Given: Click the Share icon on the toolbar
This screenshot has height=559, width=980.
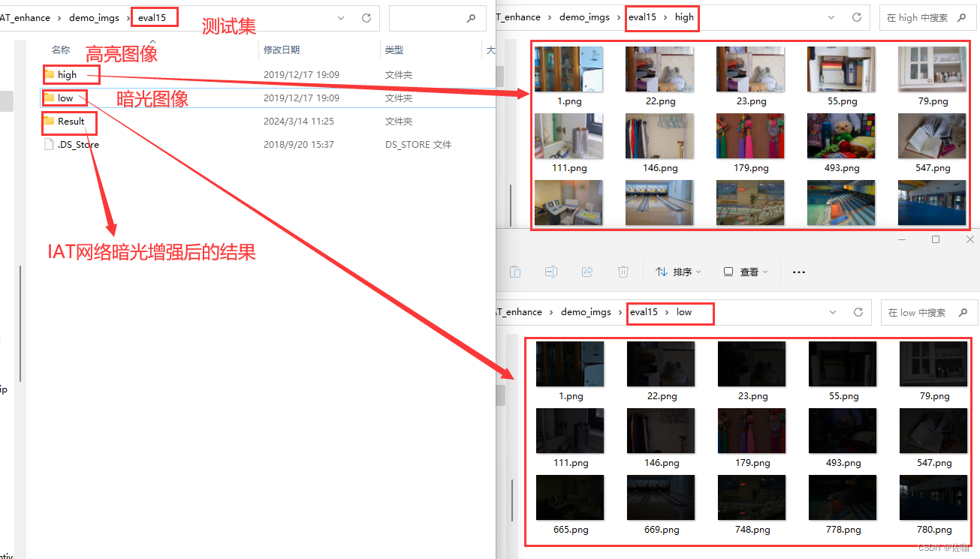Looking at the screenshot, I should (x=587, y=272).
